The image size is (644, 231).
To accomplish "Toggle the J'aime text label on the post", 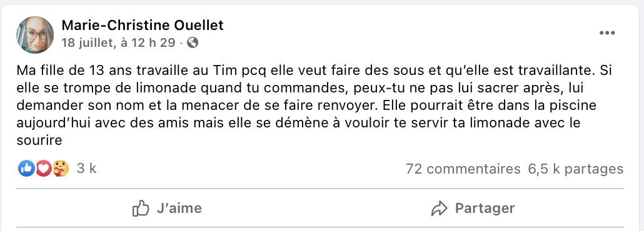I will coord(179,208).
